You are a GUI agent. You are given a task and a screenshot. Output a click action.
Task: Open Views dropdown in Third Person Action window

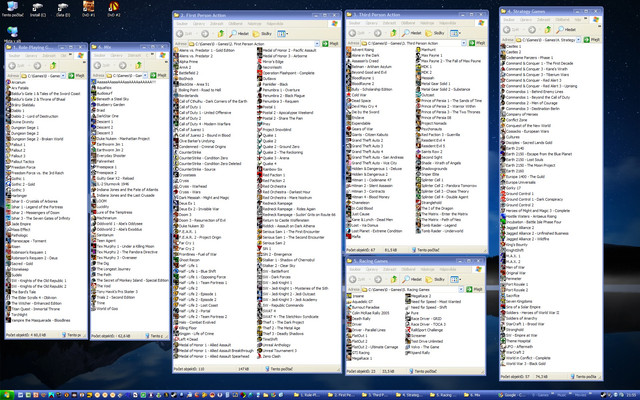pos(455,33)
